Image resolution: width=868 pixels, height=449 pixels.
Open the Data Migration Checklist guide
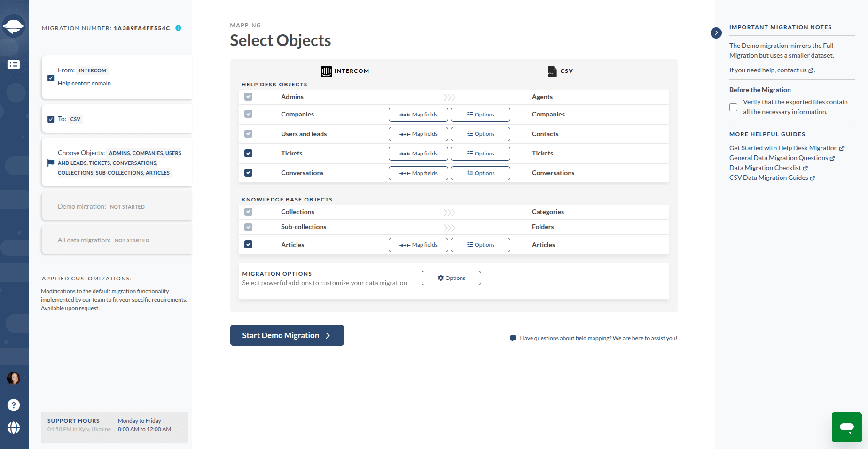(x=766, y=167)
